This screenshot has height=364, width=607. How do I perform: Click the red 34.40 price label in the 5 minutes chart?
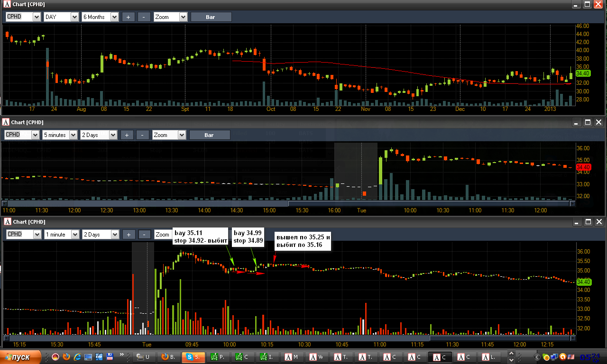pyautogui.click(x=582, y=167)
